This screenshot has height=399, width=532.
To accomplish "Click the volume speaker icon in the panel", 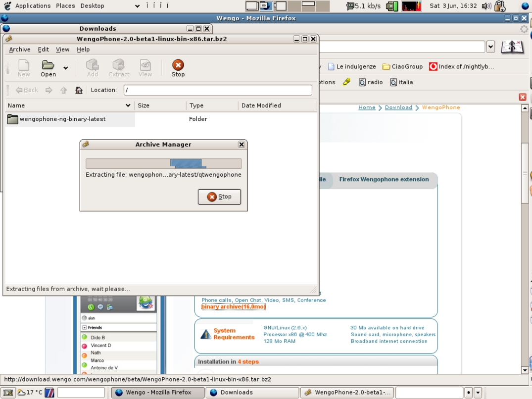I will pyautogui.click(x=486, y=6).
